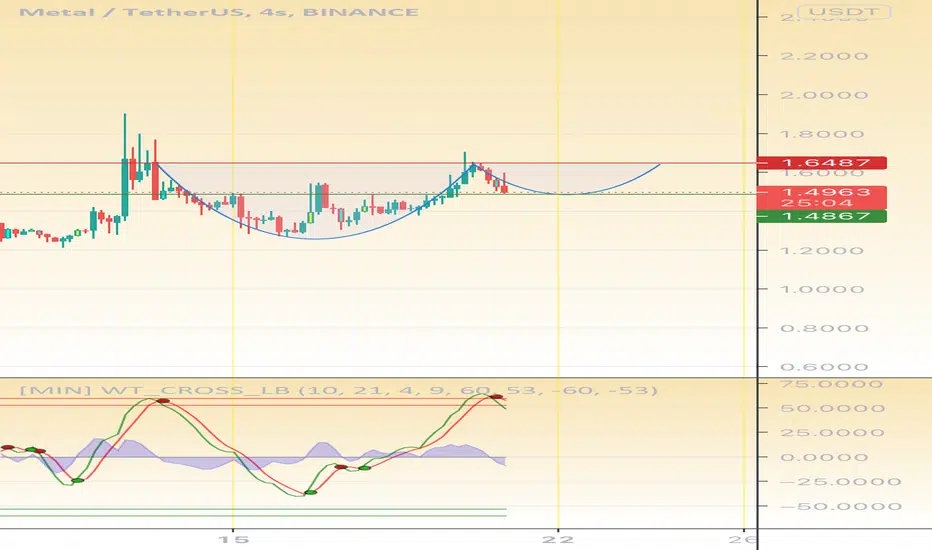
Task: Click the 2.0000 price axis label
Action: pyautogui.click(x=824, y=95)
